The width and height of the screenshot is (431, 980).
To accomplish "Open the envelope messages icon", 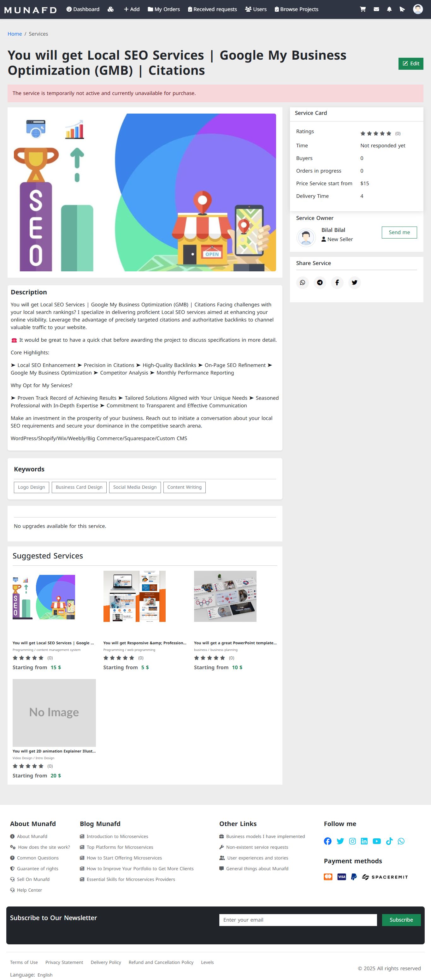I will tap(376, 9).
